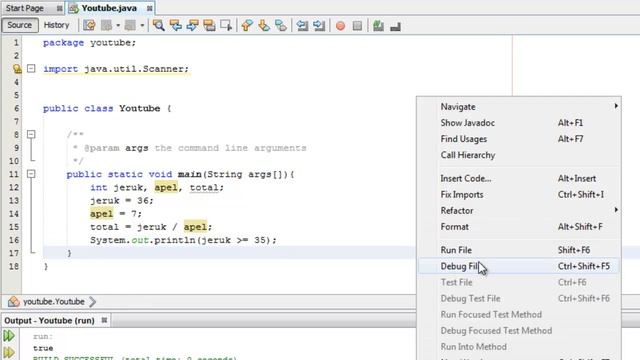640x360 pixels.
Task: Click the 'package youtube;' code line
Action: [x=89, y=43]
